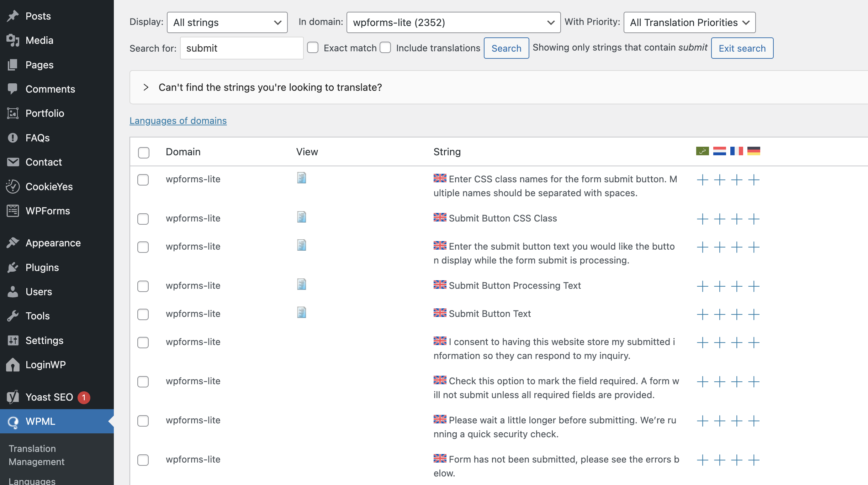Screen dimensions: 868x485
Task: Click the Contact envelope icon
Action: [13, 162]
